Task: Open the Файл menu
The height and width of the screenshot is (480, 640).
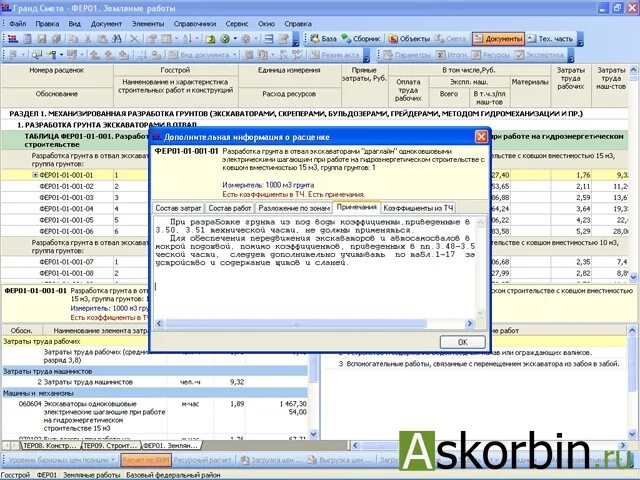Action: pyautogui.click(x=18, y=24)
